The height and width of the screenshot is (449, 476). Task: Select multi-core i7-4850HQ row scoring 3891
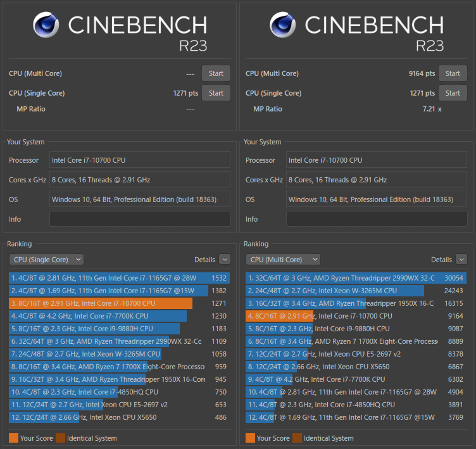click(x=356, y=405)
